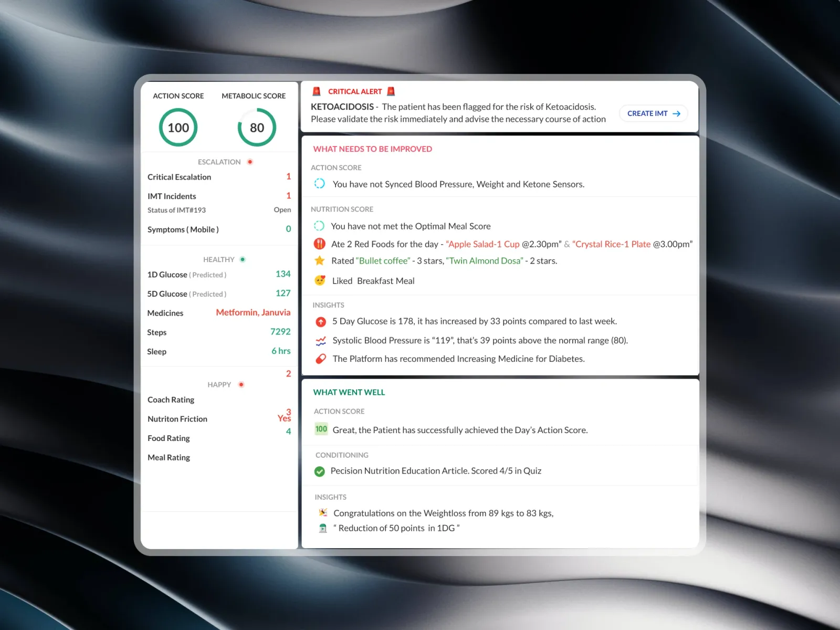Image resolution: width=840 pixels, height=630 pixels.
Task: Click the green checkmark beside Nutrition Education Article
Action: (319, 471)
